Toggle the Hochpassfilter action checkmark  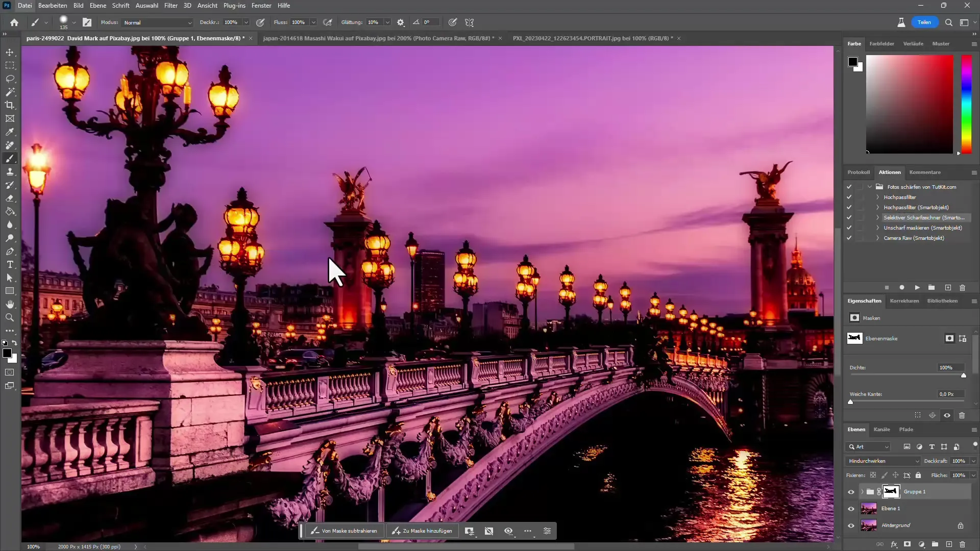coord(849,197)
